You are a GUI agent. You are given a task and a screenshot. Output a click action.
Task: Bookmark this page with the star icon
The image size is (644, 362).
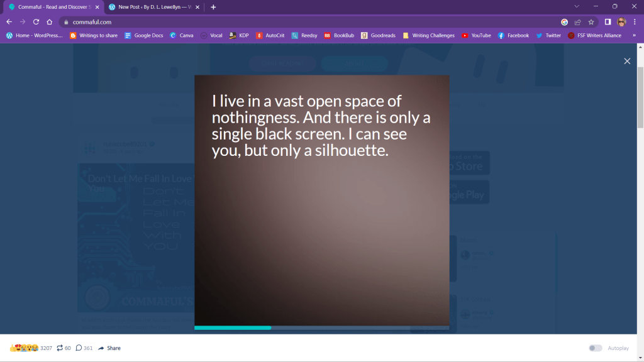click(591, 21)
